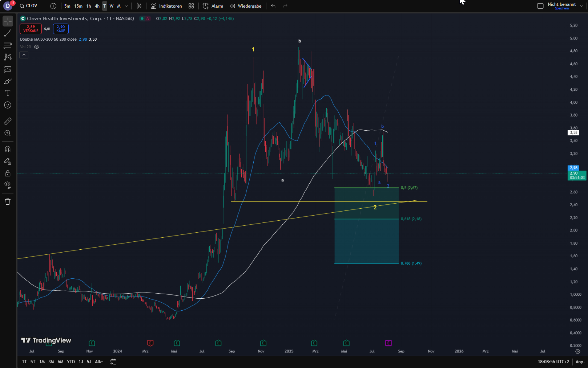Activate the magnet snap mode

point(8,149)
